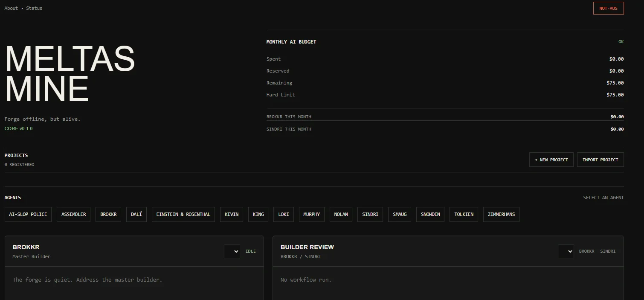Click the Master Builder subtitle

(x=32, y=256)
